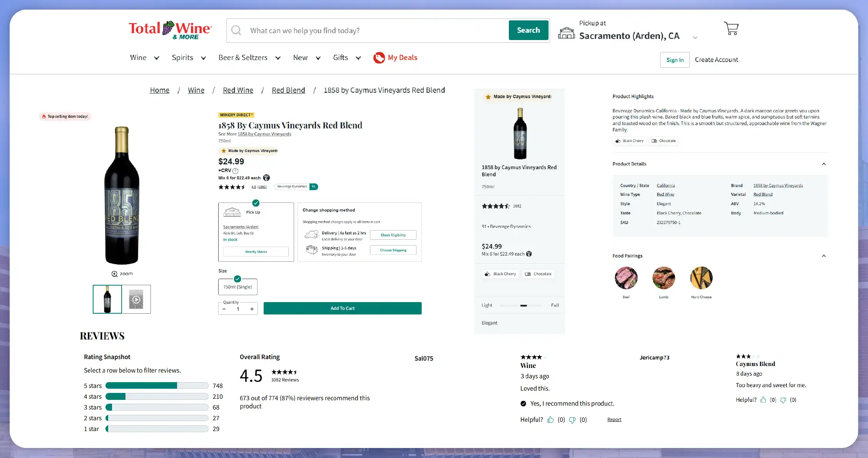Click thumbs up on Sal075's review
Viewport: 868px width, 458px height.
tap(550, 420)
